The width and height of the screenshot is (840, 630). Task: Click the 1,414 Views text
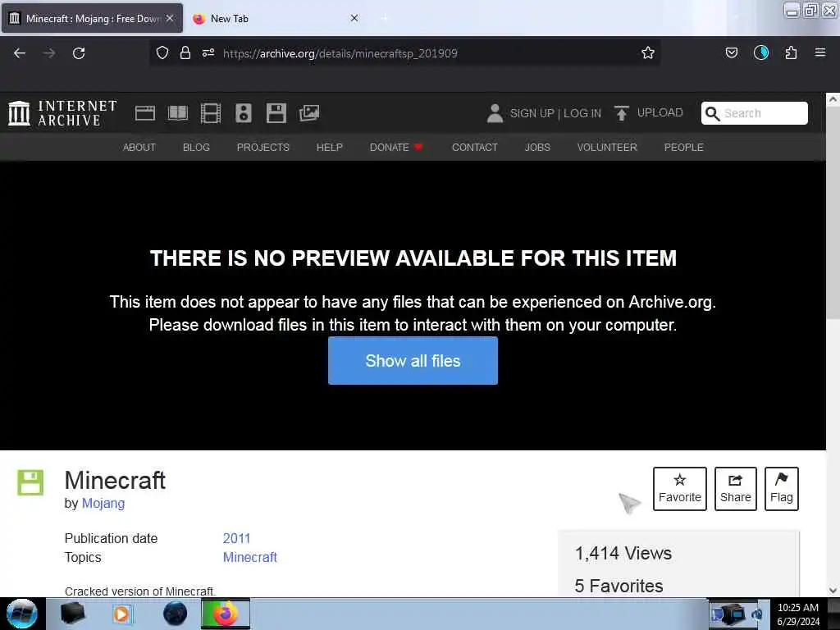[x=623, y=553]
